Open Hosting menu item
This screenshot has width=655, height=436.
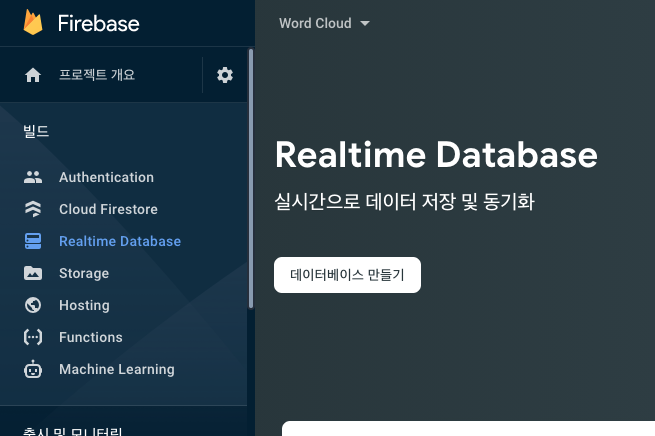pos(84,305)
